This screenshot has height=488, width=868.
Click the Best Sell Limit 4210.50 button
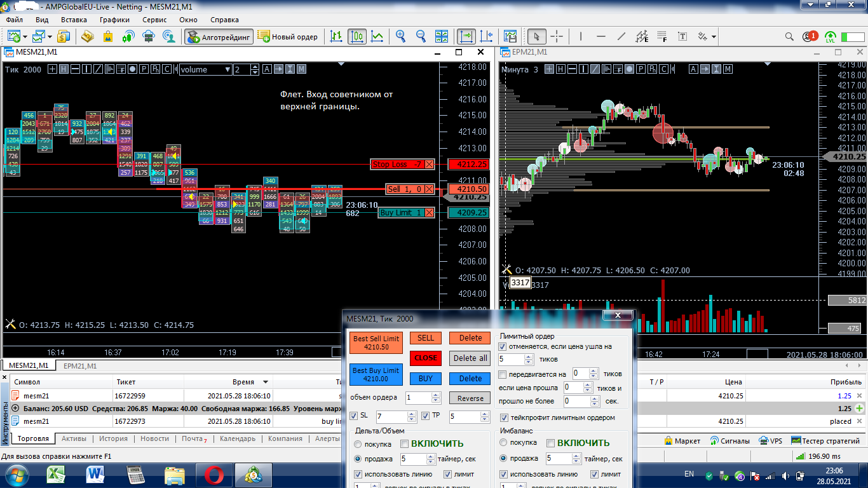376,343
